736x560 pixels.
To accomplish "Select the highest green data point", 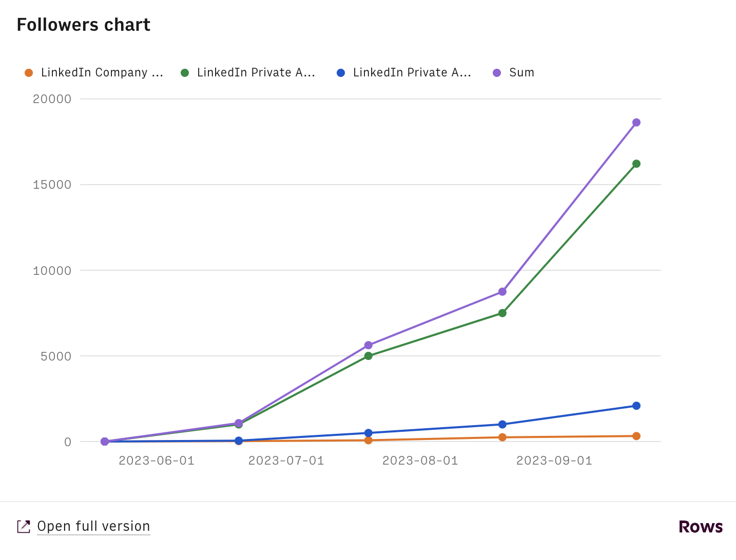I will (x=636, y=164).
